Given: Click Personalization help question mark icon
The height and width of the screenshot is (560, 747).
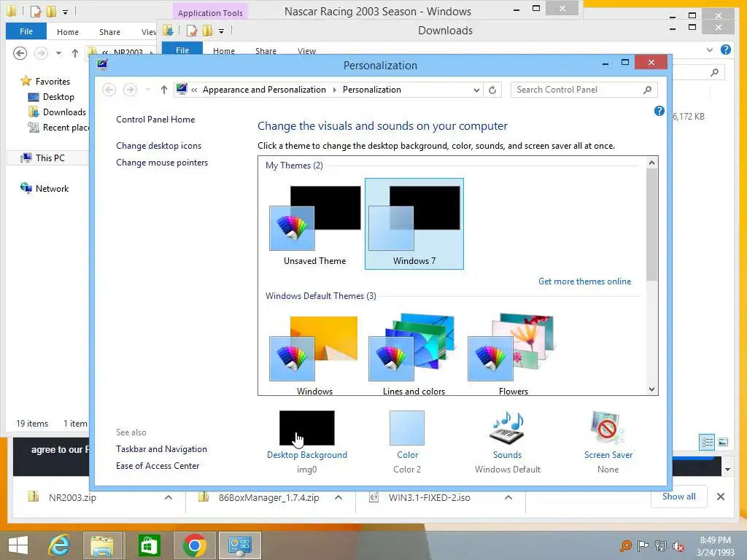Looking at the screenshot, I should [x=659, y=111].
